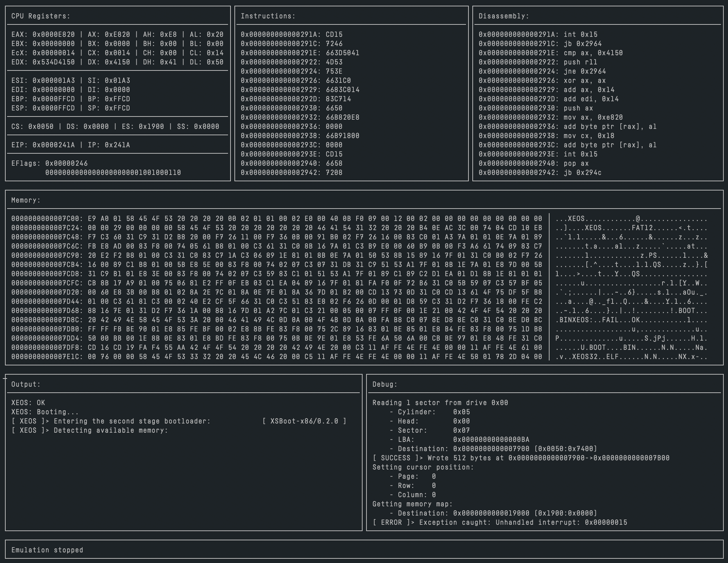728x563 pixels.
Task: Click output line 'XEOS: Booting...'
Action: click(45, 412)
